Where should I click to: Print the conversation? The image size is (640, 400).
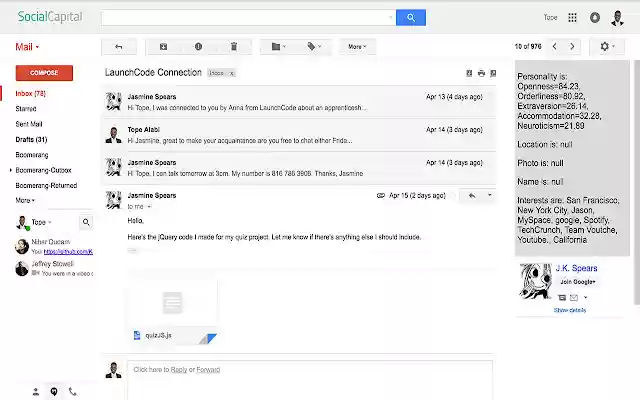[x=481, y=73]
